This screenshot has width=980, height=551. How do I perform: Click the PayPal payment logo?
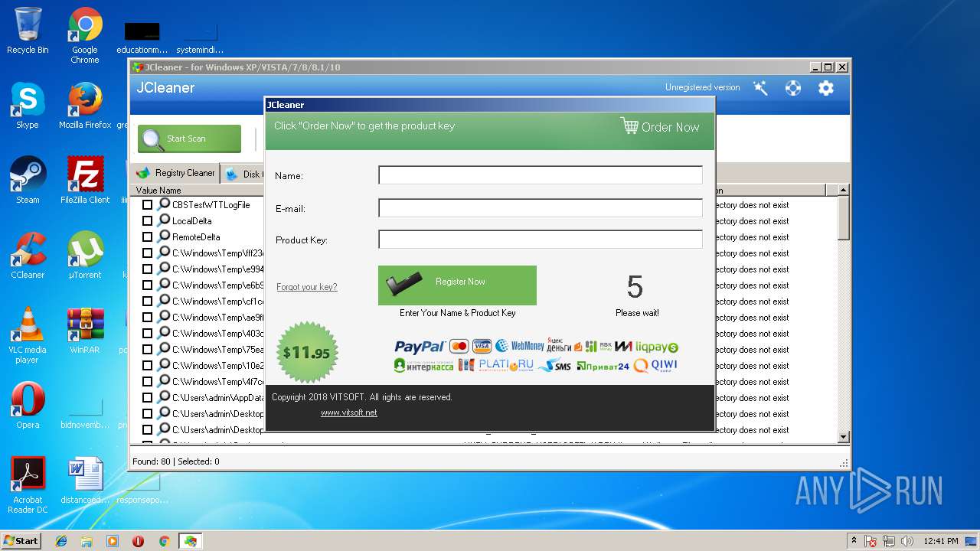point(420,347)
